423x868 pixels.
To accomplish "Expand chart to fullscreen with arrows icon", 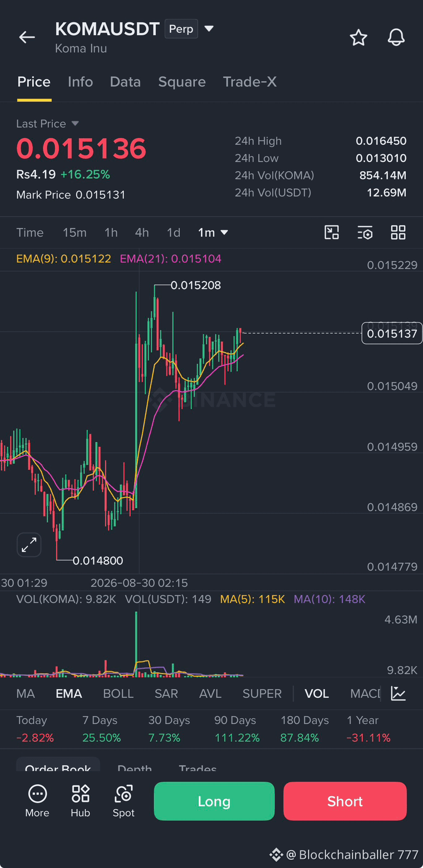I will click(29, 544).
